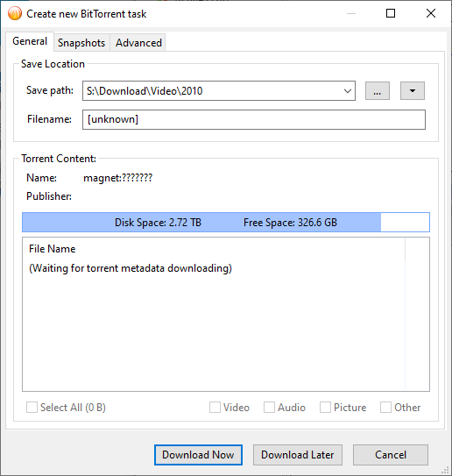Switch to the Snapshots tab
452x476 pixels.
[x=81, y=43]
